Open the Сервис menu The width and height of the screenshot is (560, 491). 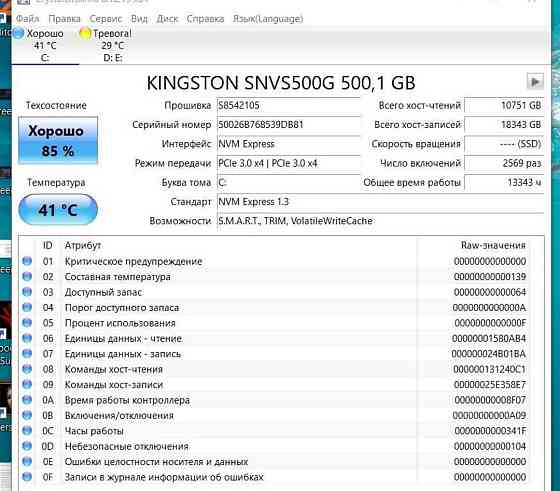(106, 19)
